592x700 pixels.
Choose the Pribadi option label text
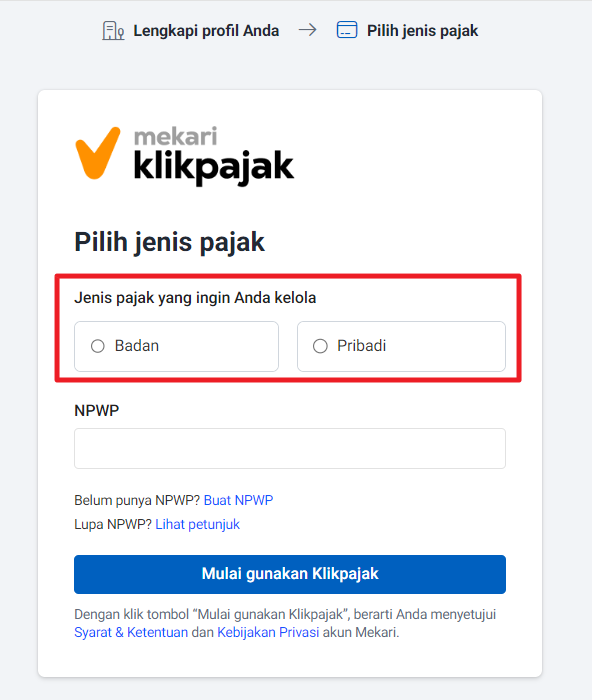coord(361,346)
